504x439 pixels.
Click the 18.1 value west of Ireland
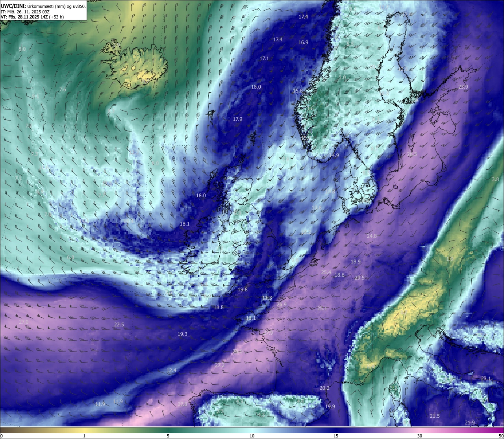pyautogui.click(x=185, y=224)
